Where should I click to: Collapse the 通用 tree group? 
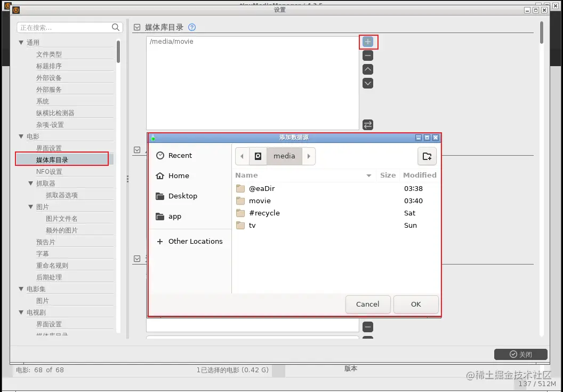point(21,43)
